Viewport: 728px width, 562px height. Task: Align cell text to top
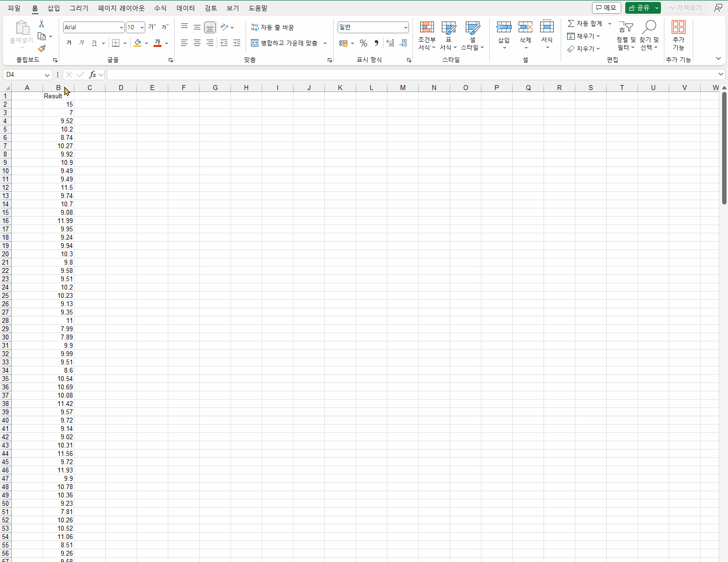184,27
